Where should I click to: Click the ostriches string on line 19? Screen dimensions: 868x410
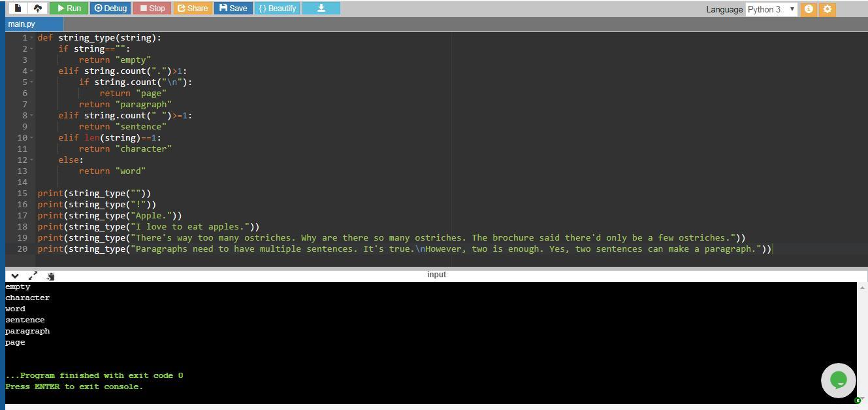coord(433,237)
